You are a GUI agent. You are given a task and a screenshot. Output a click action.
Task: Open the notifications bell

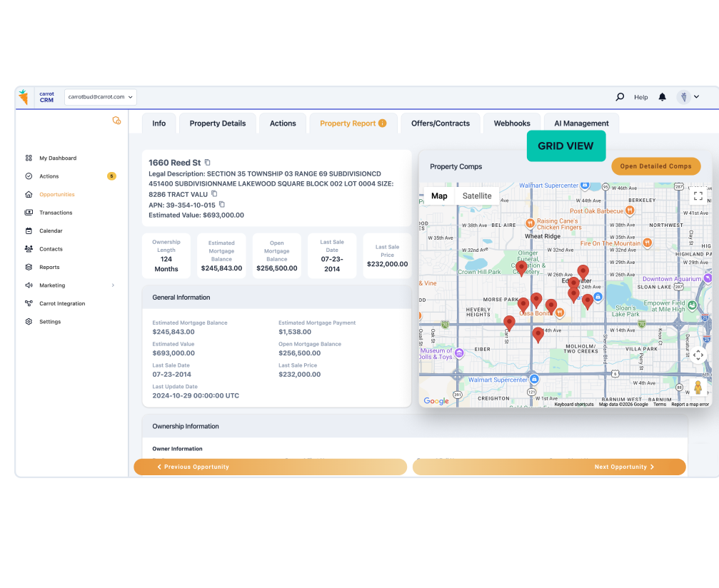[x=662, y=97]
